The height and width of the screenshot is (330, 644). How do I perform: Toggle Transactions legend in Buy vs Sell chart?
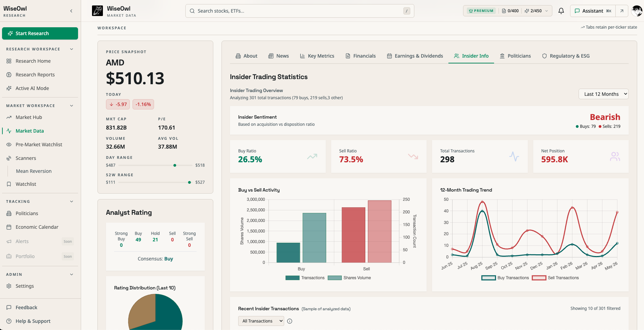305,278
